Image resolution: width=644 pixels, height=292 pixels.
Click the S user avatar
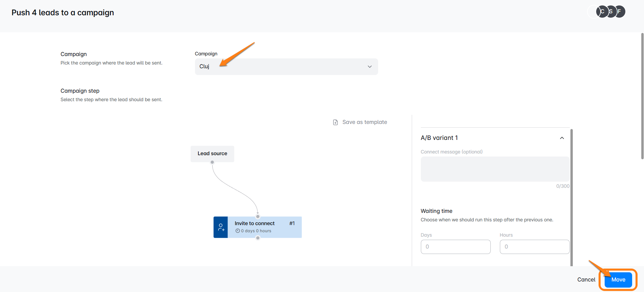[x=611, y=12]
